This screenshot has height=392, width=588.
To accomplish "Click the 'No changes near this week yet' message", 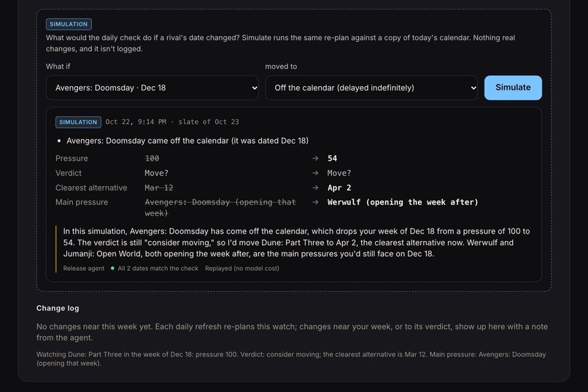I will point(292,332).
